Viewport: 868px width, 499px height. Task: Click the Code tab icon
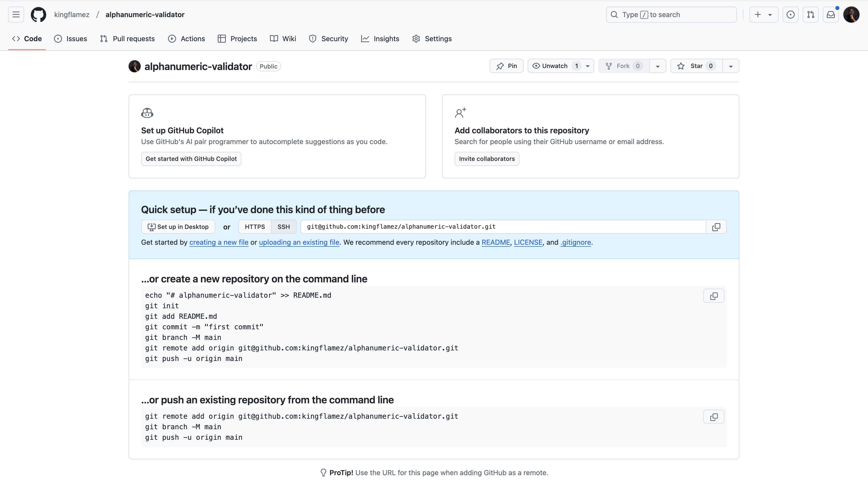pos(16,39)
